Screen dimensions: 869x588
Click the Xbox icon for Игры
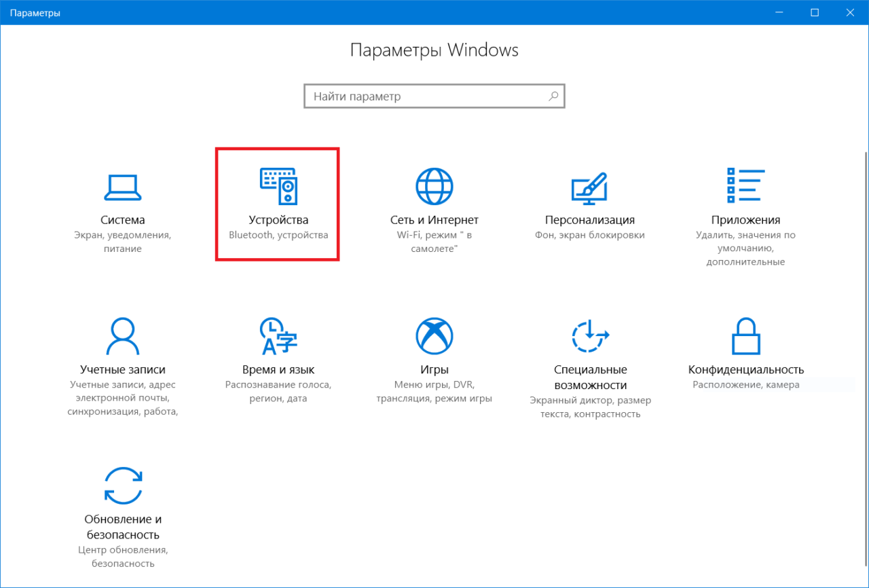pyautogui.click(x=434, y=336)
